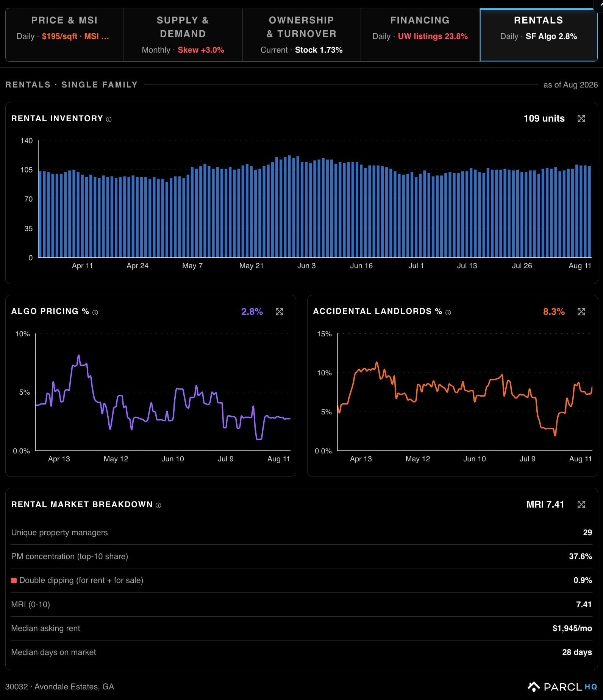Viewport: 603px width, 700px height.
Task: Click the as of Aug 2026 date label
Action: (570, 85)
